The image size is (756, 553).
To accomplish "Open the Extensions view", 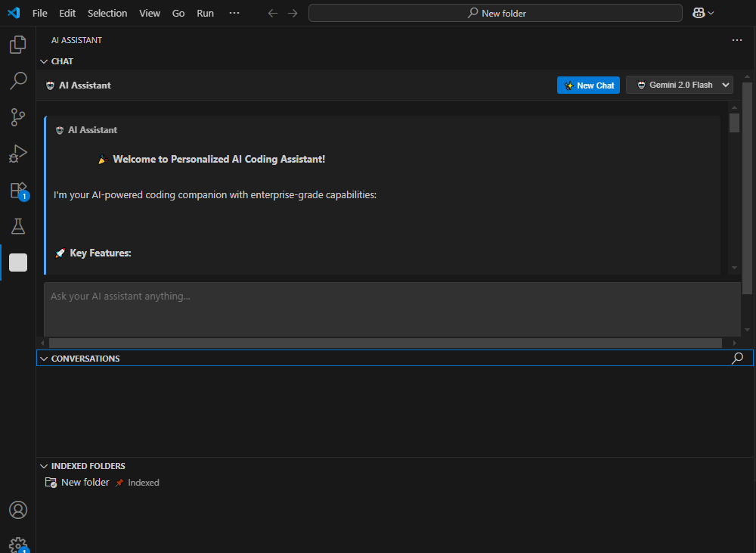I will [18, 190].
